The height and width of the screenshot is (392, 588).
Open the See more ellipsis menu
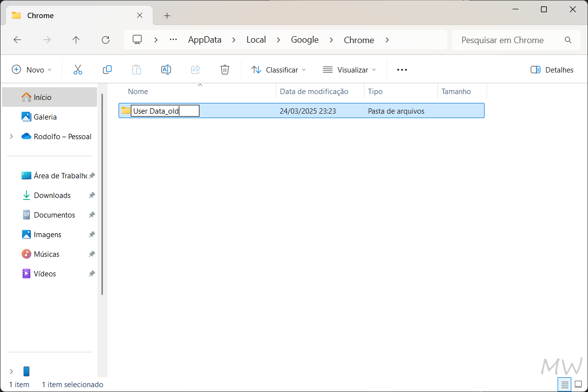(402, 69)
